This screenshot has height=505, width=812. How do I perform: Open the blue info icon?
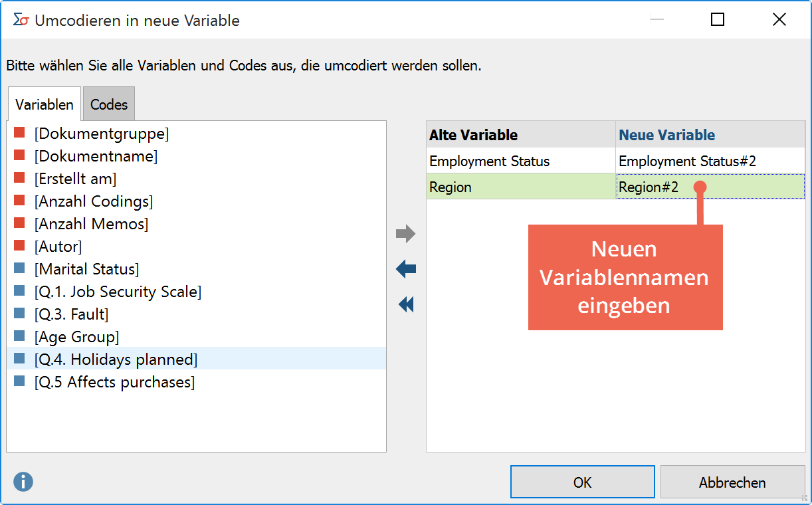(x=23, y=482)
